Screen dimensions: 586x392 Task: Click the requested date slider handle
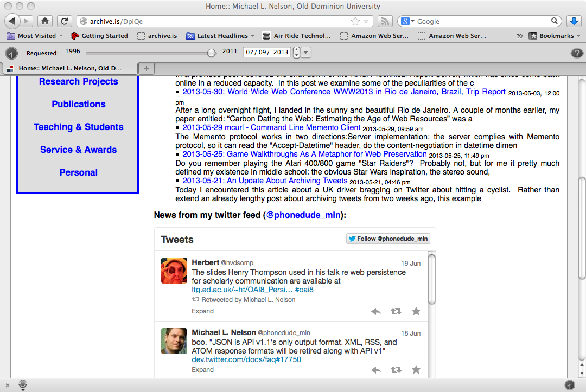211,53
